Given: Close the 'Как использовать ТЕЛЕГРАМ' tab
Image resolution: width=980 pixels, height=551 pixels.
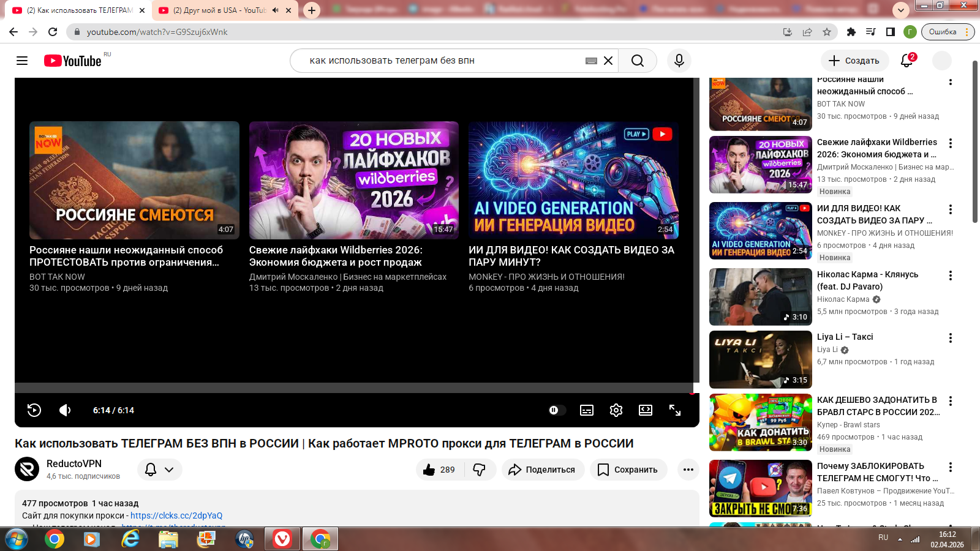Looking at the screenshot, I should 142,10.
